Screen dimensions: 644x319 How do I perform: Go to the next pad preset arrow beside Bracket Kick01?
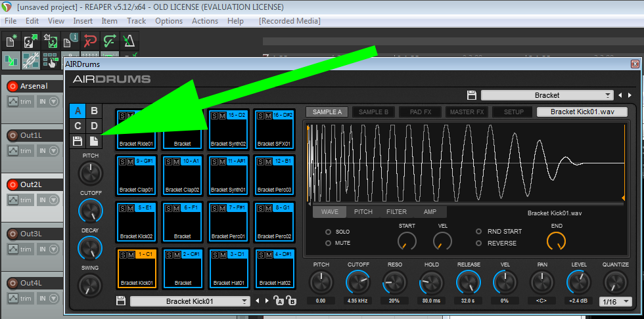(x=267, y=301)
